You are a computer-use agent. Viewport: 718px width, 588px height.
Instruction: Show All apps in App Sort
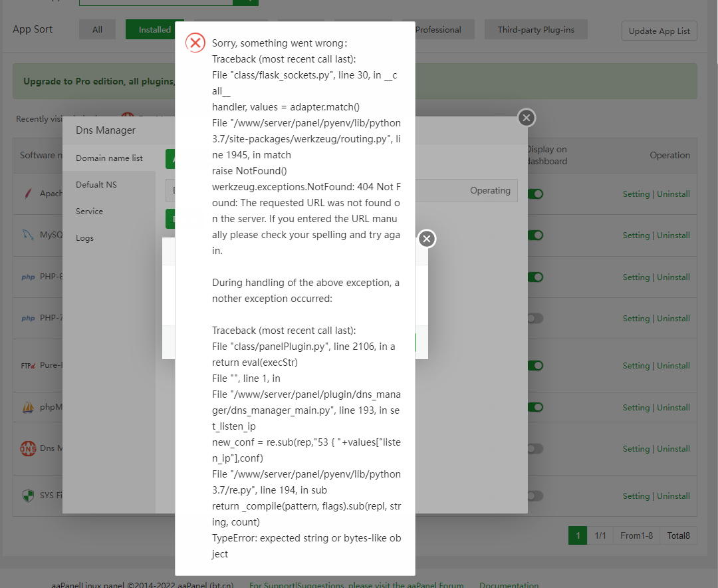tap(97, 29)
